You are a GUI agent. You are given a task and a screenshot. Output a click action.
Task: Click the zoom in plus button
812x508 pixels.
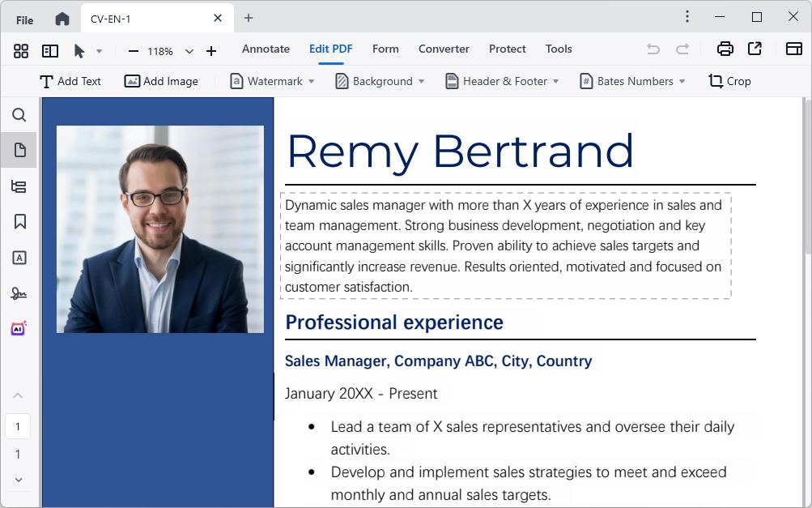(211, 51)
